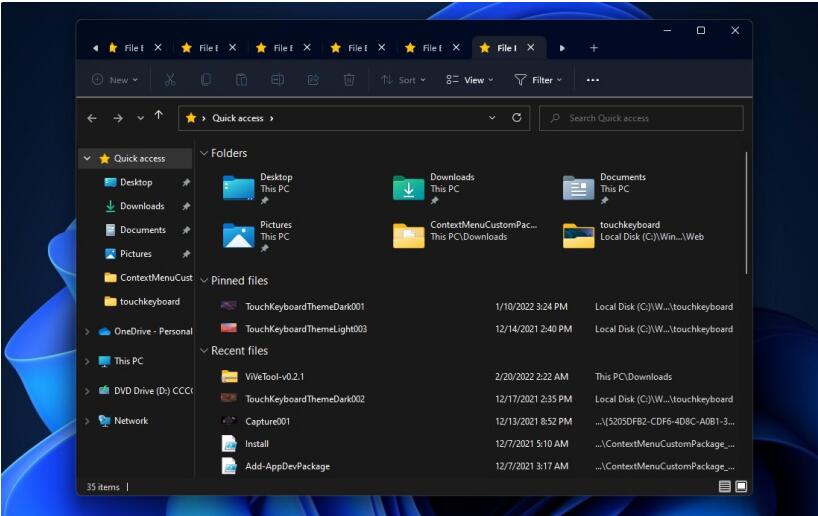
Task: Click the Cut scissors icon
Action: (x=170, y=80)
